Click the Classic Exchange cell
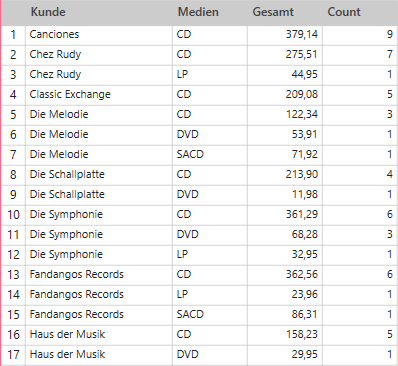398x366 pixels. [99, 95]
